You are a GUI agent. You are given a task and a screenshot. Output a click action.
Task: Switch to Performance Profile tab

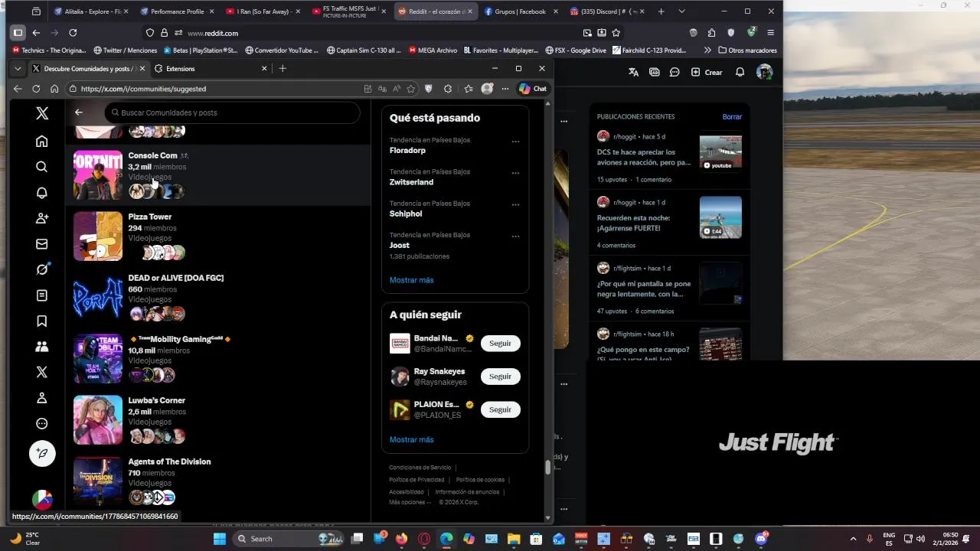pos(177,11)
